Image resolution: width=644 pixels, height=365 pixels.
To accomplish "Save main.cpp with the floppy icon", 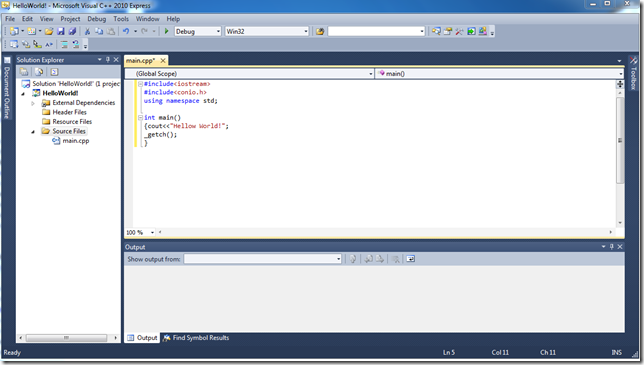I will pyautogui.click(x=61, y=31).
